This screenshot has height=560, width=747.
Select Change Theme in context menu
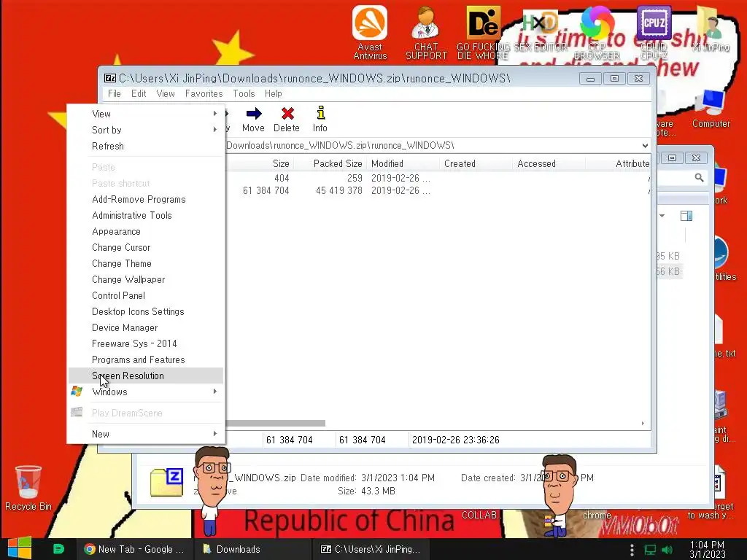pyautogui.click(x=145, y=263)
